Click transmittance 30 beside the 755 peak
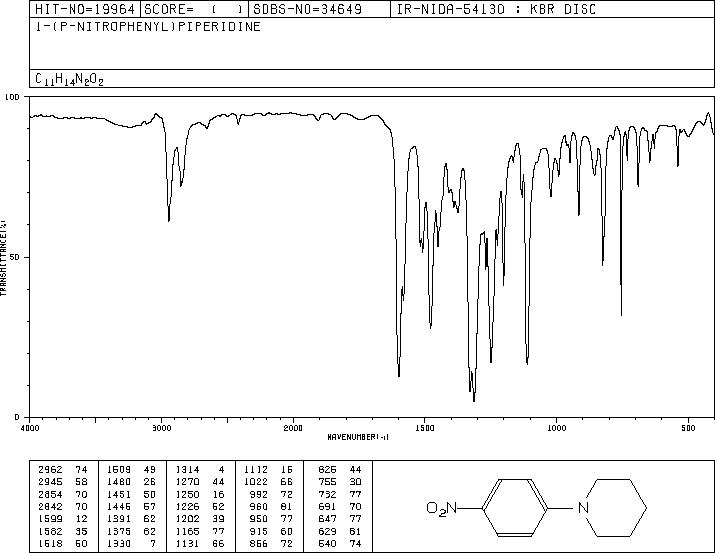The width and height of the screenshot is (715, 553). pos(355,482)
